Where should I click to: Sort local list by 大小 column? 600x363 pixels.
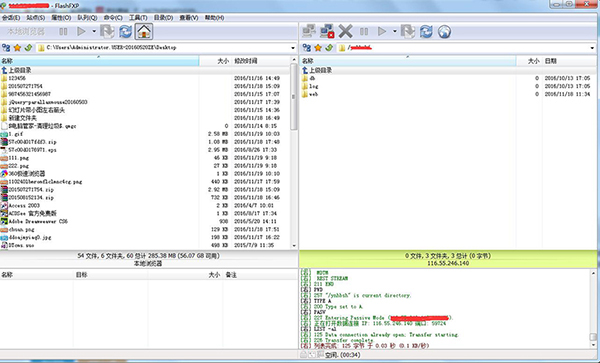tap(215, 61)
